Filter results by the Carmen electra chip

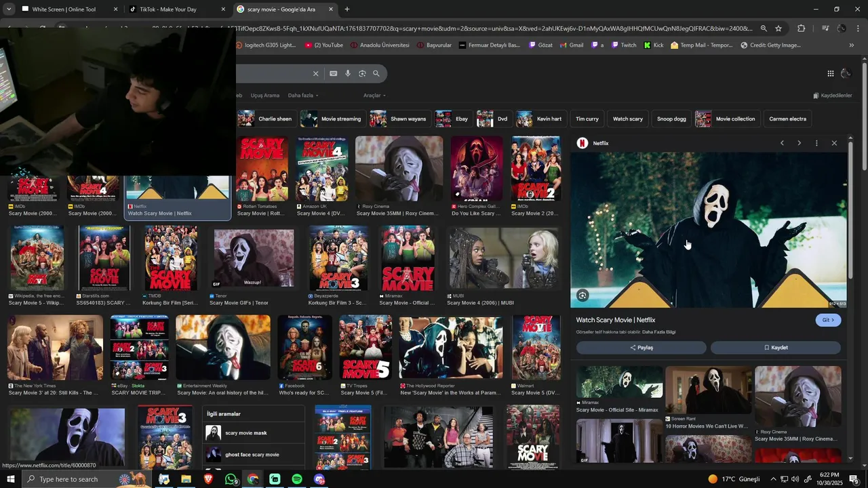787,119
